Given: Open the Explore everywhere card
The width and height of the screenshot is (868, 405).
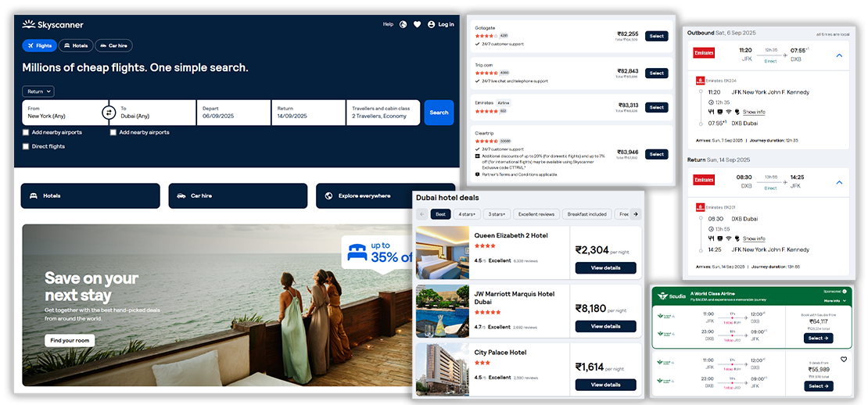Looking at the screenshot, I should (386, 196).
